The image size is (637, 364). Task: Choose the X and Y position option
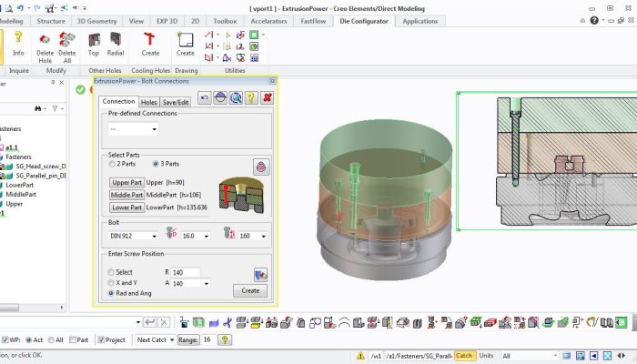[x=111, y=283]
